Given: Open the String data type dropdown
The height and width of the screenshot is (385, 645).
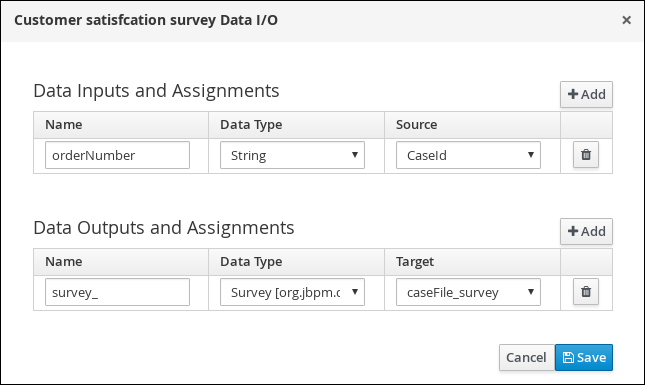Looking at the screenshot, I should pos(292,155).
